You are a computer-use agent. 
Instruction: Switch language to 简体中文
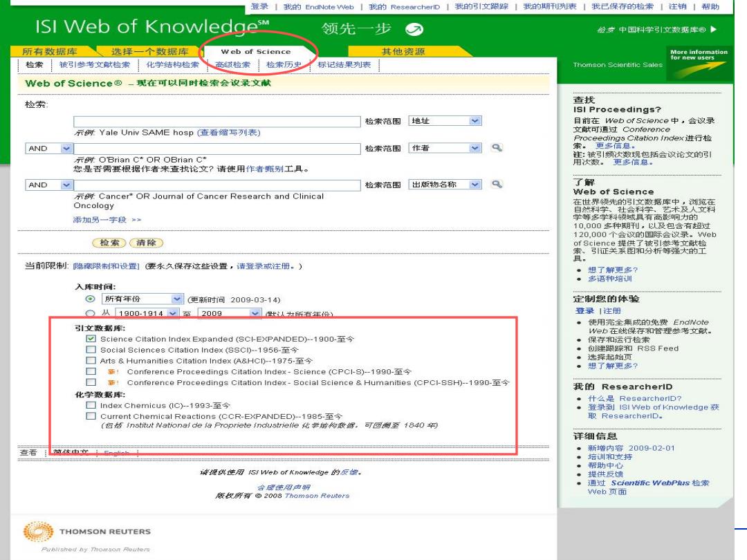[x=71, y=452]
